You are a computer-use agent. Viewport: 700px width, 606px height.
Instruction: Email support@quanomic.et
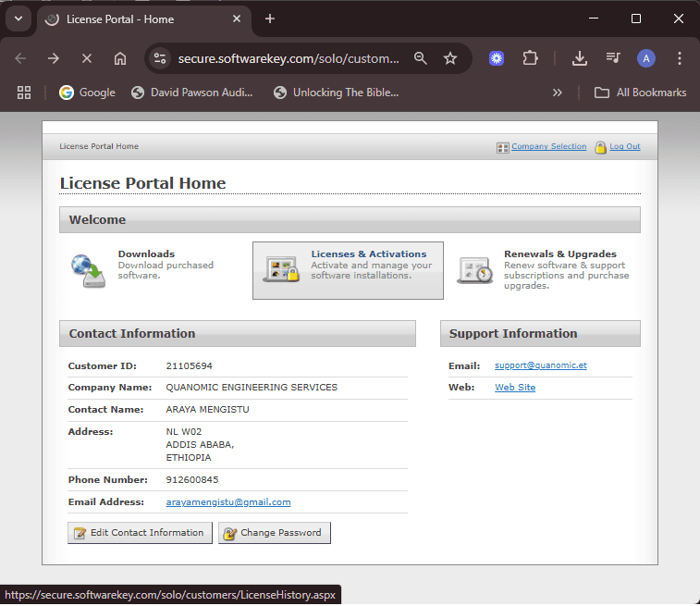coord(541,365)
